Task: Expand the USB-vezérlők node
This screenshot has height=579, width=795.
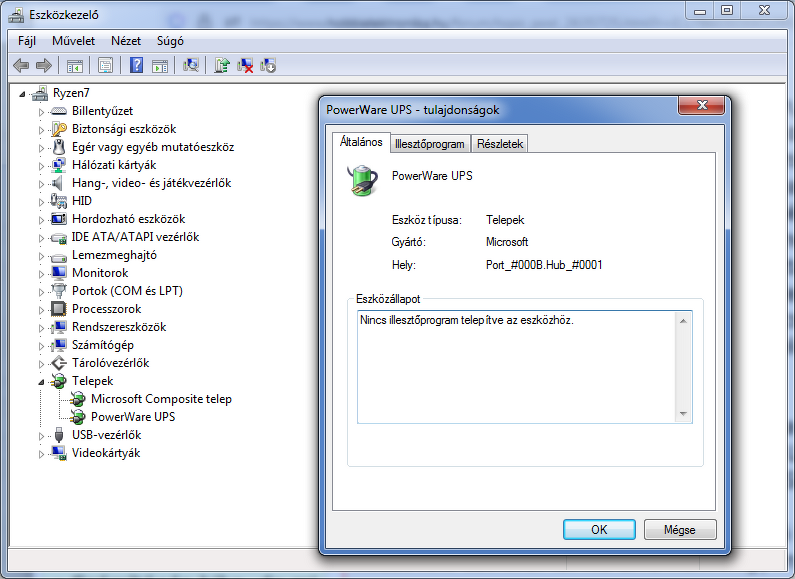Action: pos(42,436)
